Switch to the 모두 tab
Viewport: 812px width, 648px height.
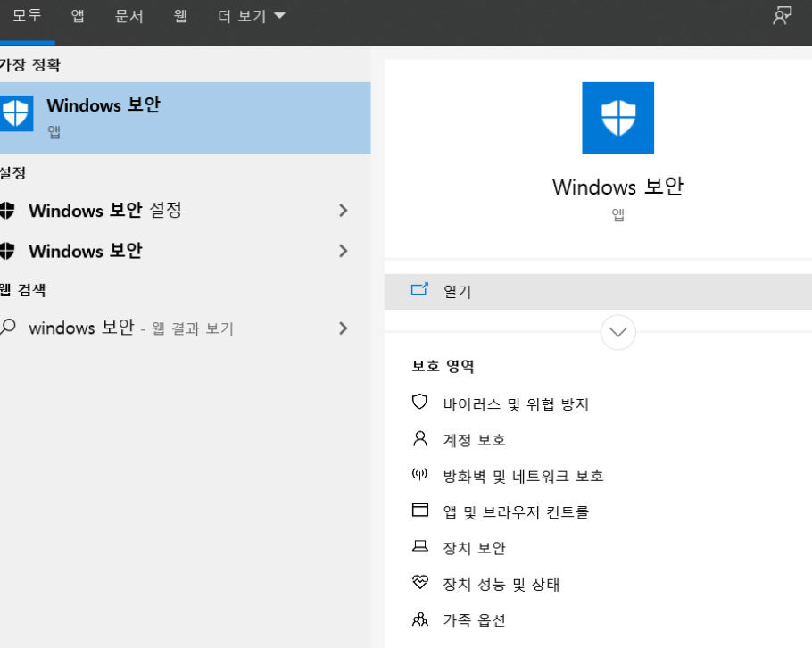coord(27,15)
